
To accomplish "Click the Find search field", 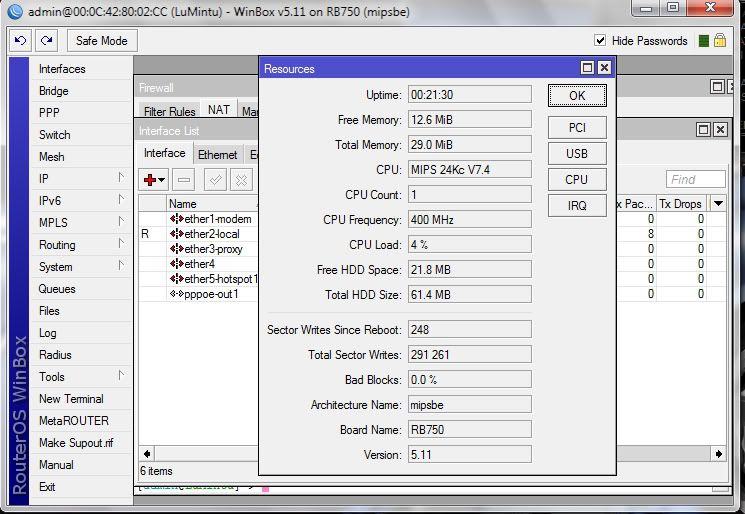I will click(x=696, y=180).
